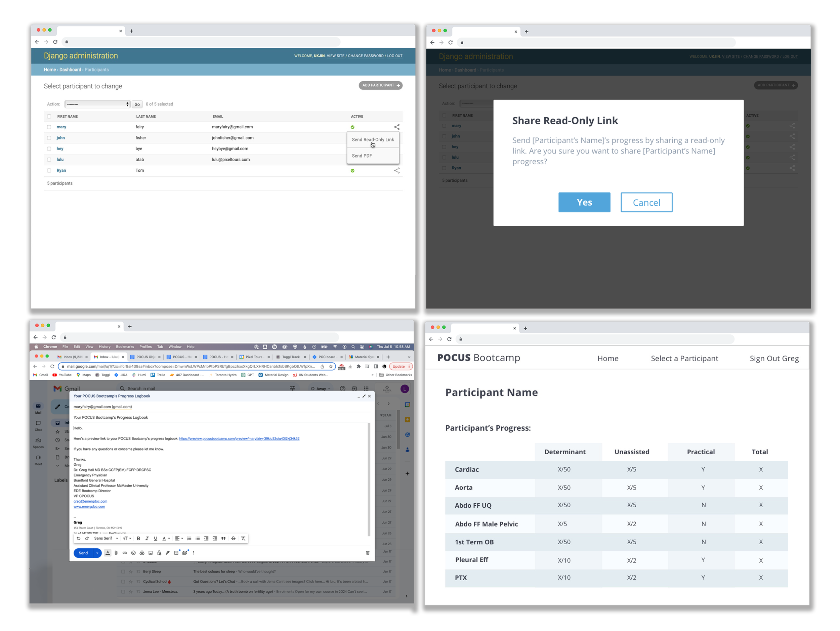Choose Send PDF from the share menu
Image resolution: width=840 pixels, height=631 pixels.
[x=362, y=156]
